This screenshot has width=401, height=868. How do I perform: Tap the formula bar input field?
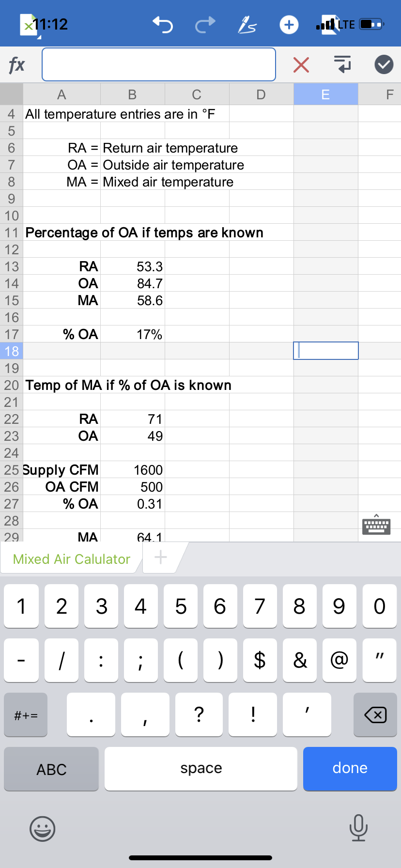tap(159, 64)
